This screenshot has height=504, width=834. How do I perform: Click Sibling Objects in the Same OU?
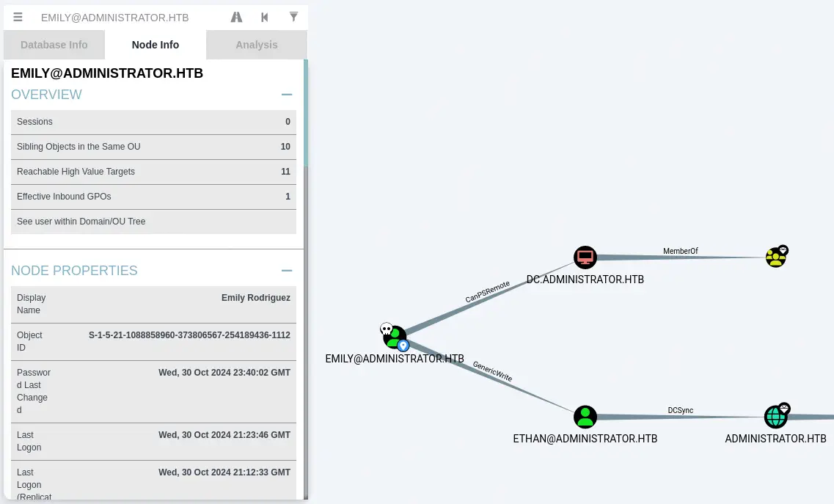coord(153,147)
